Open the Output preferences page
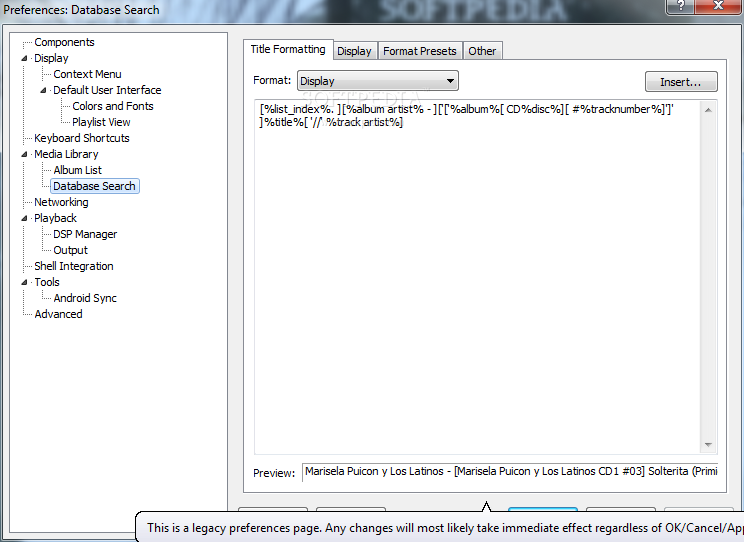This screenshot has height=542, width=744. pos(70,250)
